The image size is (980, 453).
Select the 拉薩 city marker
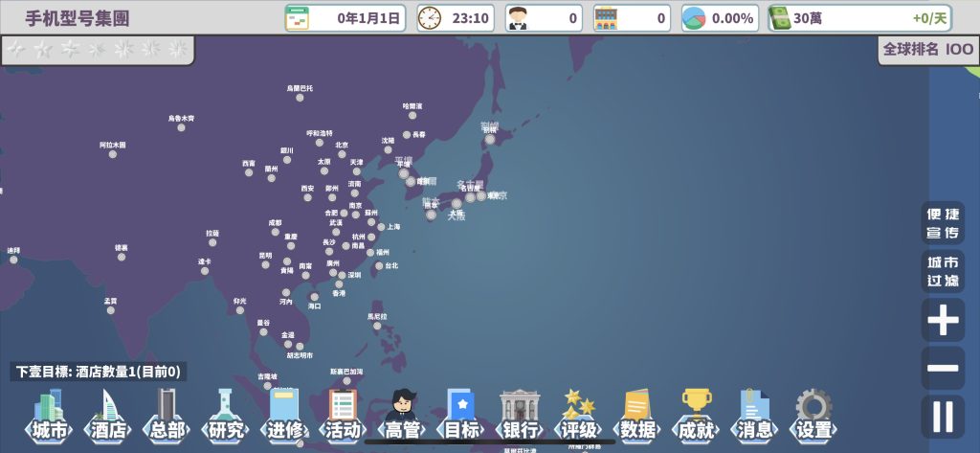point(212,242)
